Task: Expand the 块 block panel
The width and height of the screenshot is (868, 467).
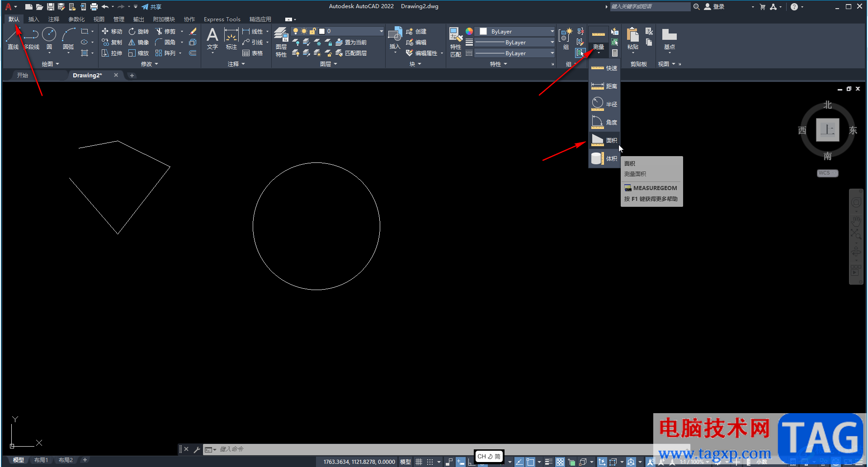Action: [415, 64]
